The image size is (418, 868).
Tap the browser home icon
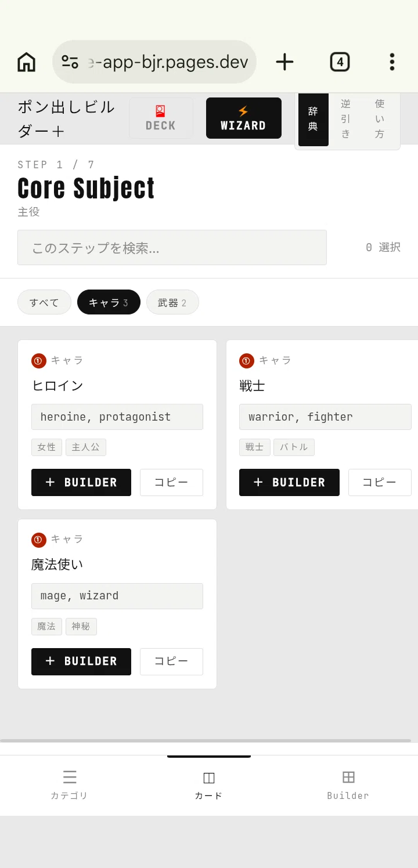[26, 62]
